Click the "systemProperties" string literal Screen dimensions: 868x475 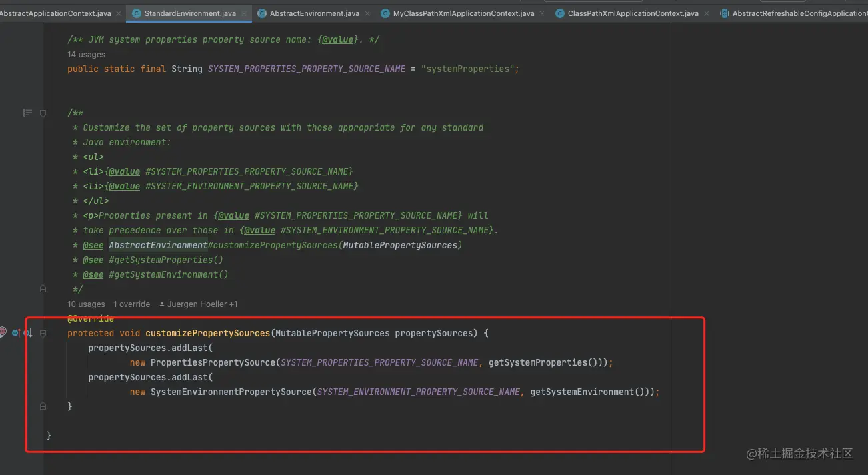[x=469, y=69]
